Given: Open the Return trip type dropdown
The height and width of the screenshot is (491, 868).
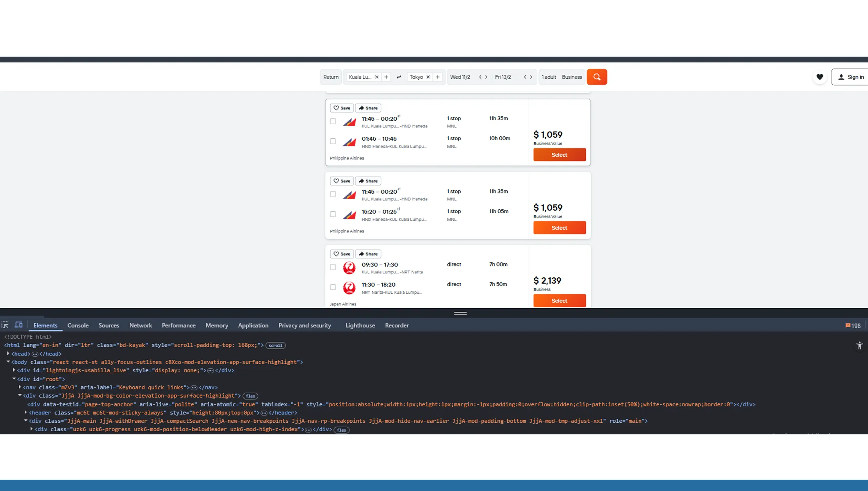Looking at the screenshot, I should 331,77.
